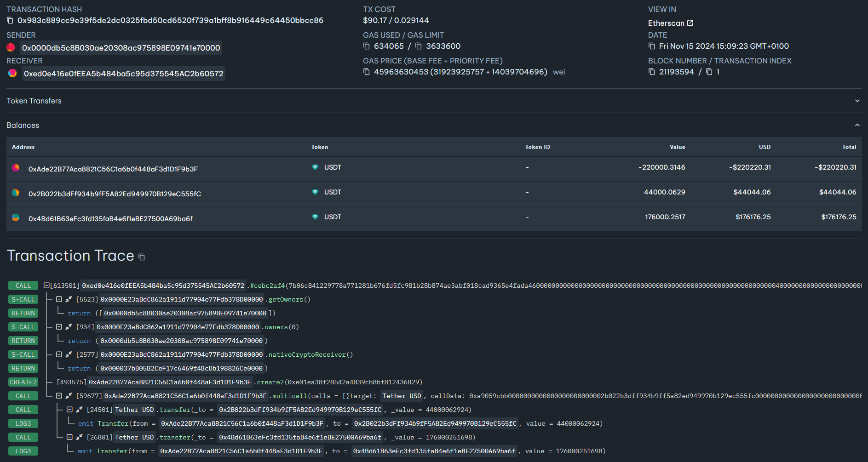Click the focus arrows icon beside getOwners()

coord(69,299)
